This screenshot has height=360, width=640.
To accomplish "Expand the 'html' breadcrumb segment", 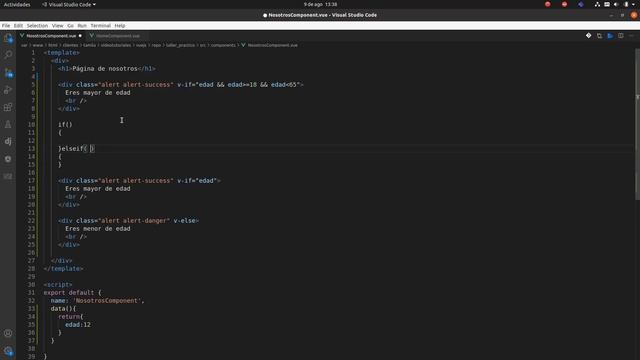I will (53, 45).
